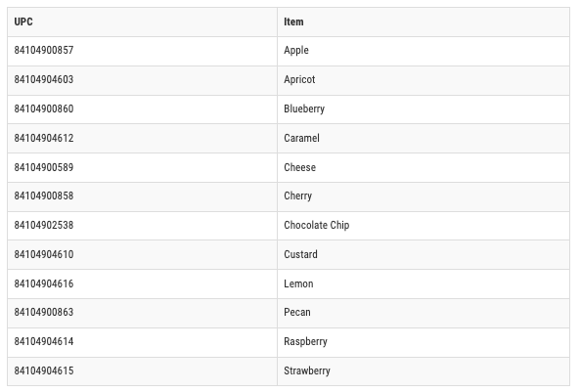The image size is (580, 392).
Task: Click the Cheese item cell
Action: point(424,167)
